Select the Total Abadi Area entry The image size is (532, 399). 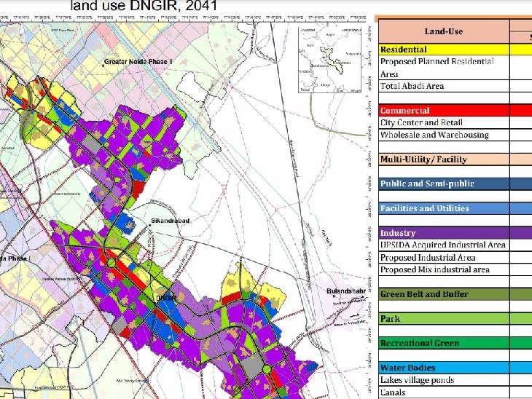pos(412,86)
